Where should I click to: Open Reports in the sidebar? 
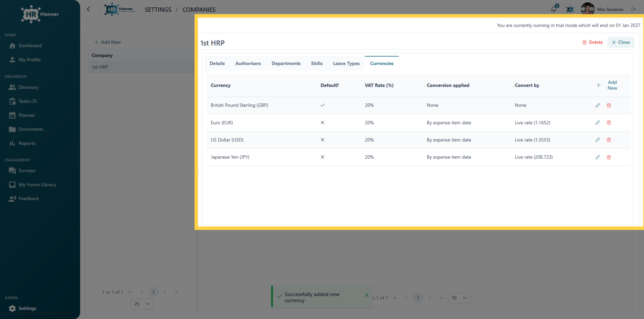[27, 143]
